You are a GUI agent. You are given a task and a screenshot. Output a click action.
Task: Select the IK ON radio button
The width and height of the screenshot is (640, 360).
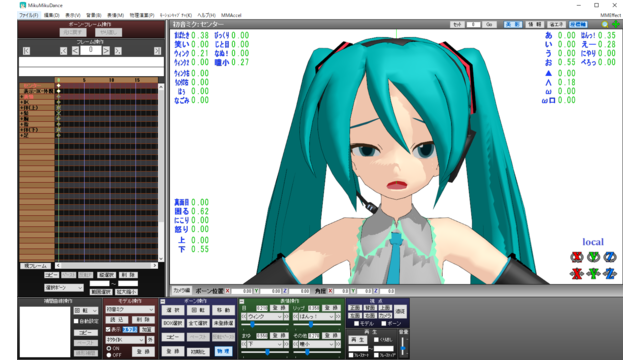109,349
